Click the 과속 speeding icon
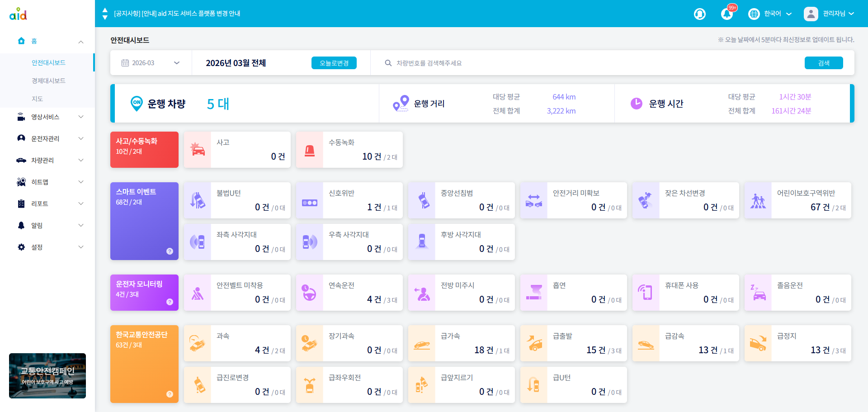This screenshot has height=412, width=868. coord(198,343)
